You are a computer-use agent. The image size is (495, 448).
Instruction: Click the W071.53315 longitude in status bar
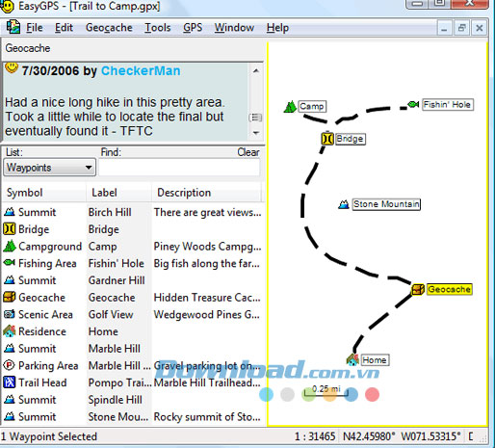(430, 436)
